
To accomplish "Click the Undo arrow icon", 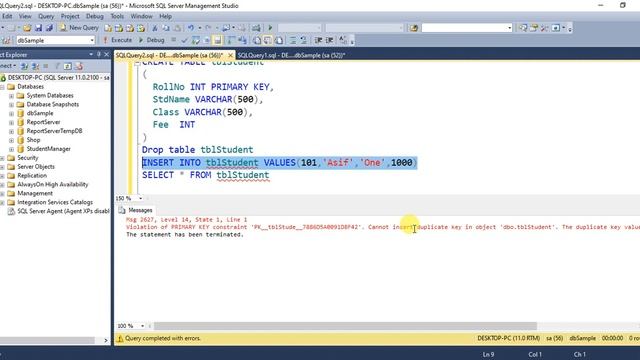I will [x=191, y=28].
